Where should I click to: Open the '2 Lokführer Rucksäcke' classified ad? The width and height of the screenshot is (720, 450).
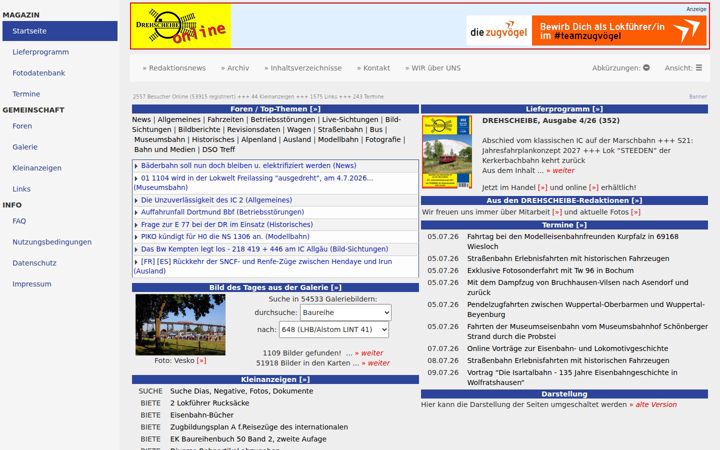[x=209, y=403]
